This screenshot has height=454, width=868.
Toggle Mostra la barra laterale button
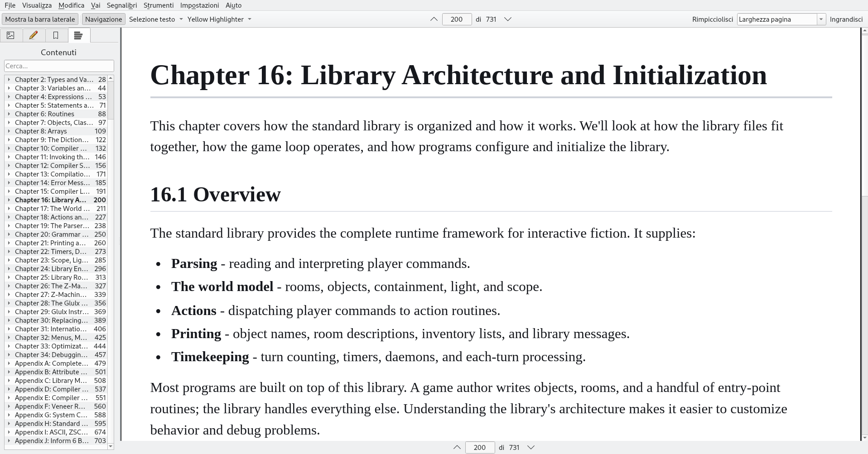pos(40,19)
